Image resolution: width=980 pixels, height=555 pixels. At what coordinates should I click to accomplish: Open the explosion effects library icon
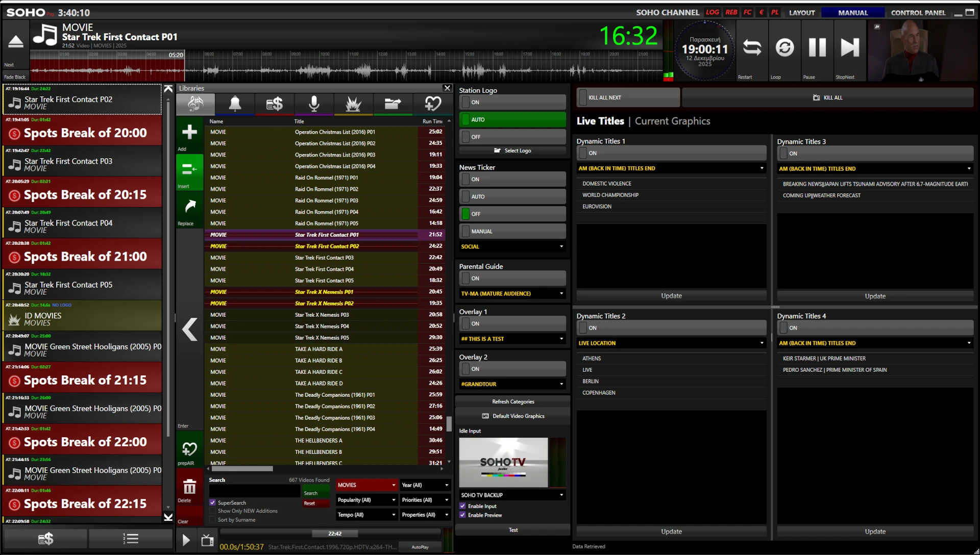[x=353, y=104]
